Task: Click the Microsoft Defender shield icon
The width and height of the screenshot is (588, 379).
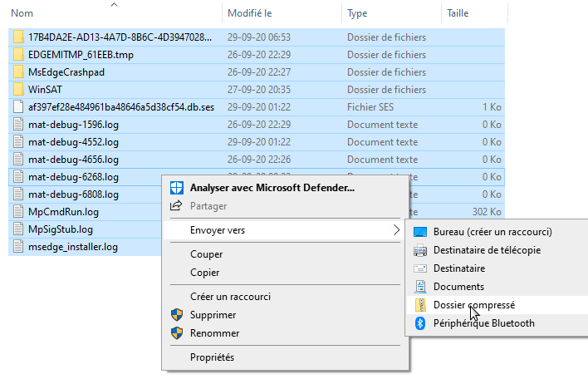Action: (x=177, y=188)
